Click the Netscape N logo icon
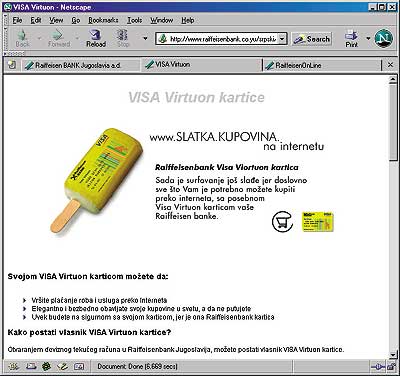This screenshot has height=376, width=400. [384, 38]
